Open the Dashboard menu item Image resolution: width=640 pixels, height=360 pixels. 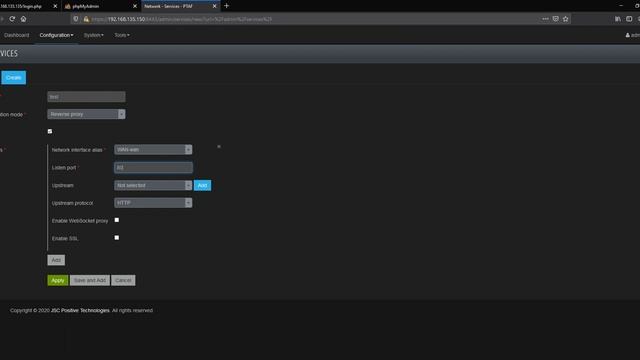coord(16,35)
